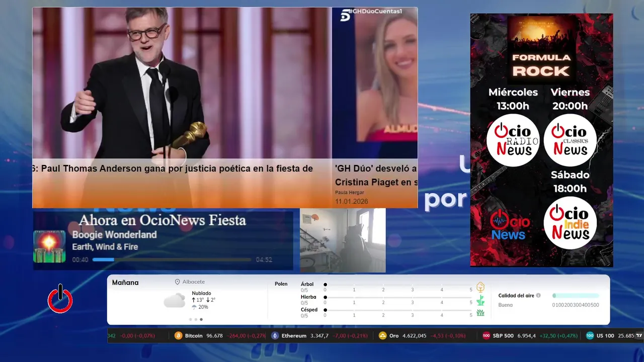
Task: Click the Césped lawn pollen icon
Action: click(480, 313)
